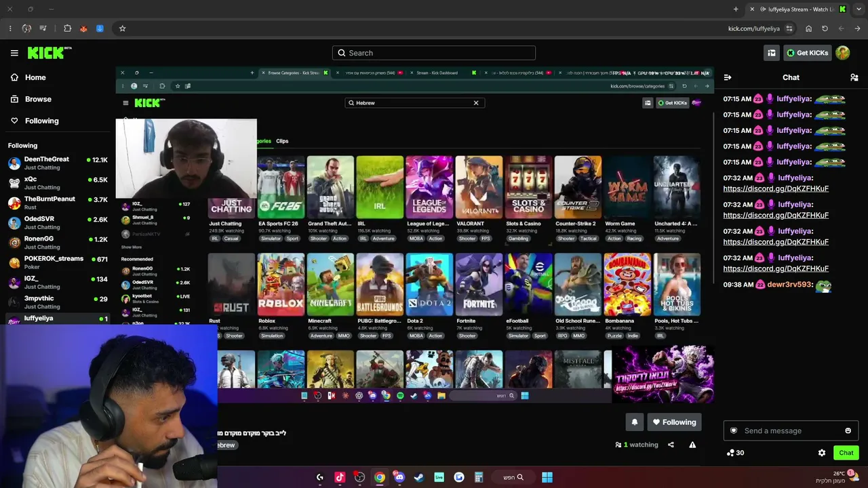Click the '1 watching' viewer count
Viewport: 868px width, 488px height.
(x=637, y=445)
